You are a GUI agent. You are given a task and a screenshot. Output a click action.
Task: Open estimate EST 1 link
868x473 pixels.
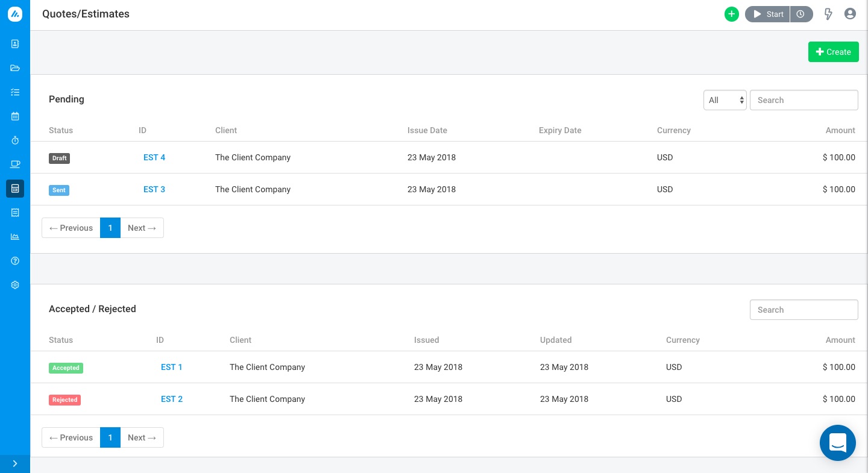pos(172,367)
